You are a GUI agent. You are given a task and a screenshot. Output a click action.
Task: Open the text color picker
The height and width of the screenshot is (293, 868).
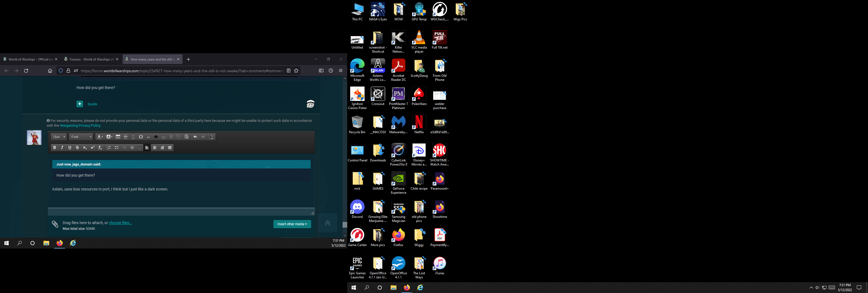tap(100, 137)
